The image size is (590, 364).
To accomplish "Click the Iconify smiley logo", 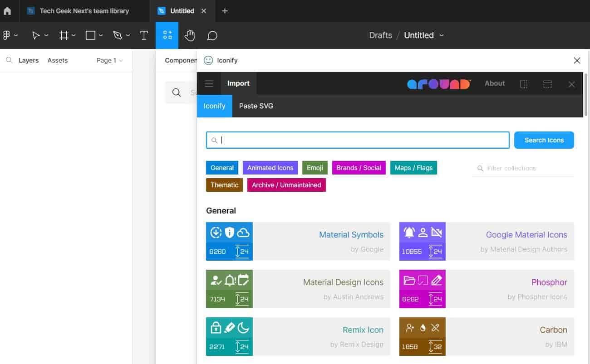I will (x=208, y=60).
